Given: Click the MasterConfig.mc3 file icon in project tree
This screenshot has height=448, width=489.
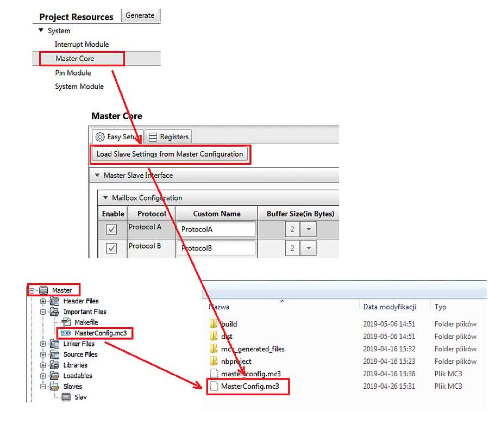Looking at the screenshot, I should pos(65,333).
